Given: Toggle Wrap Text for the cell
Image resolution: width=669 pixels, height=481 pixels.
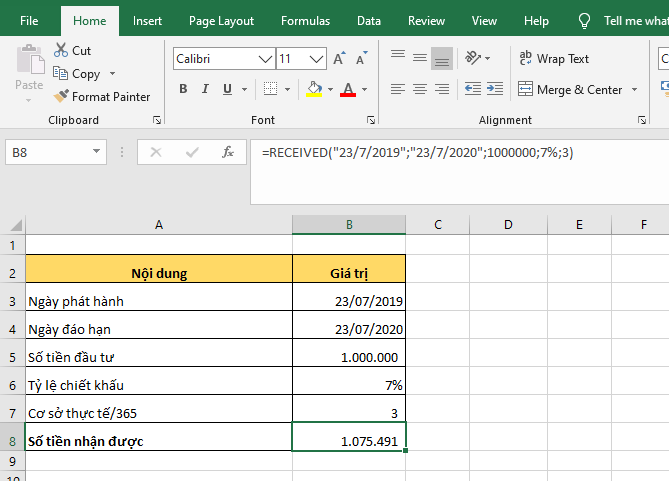Looking at the screenshot, I should click(x=554, y=59).
